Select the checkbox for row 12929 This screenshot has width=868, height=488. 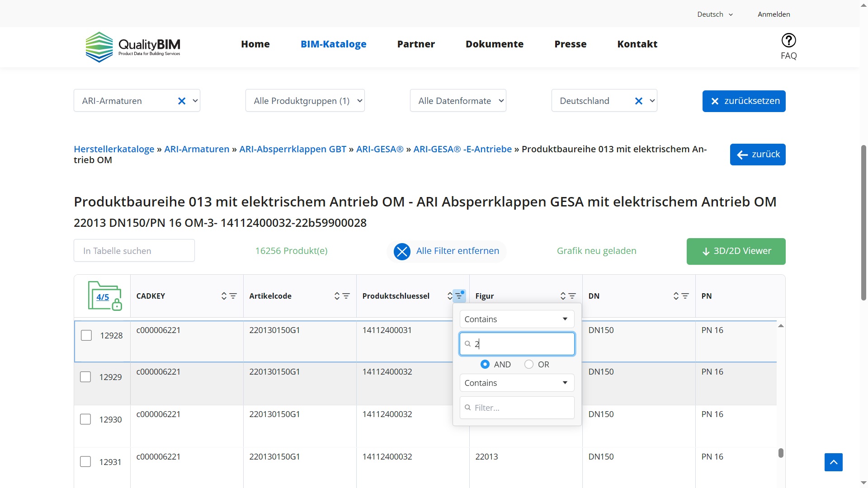[85, 377]
